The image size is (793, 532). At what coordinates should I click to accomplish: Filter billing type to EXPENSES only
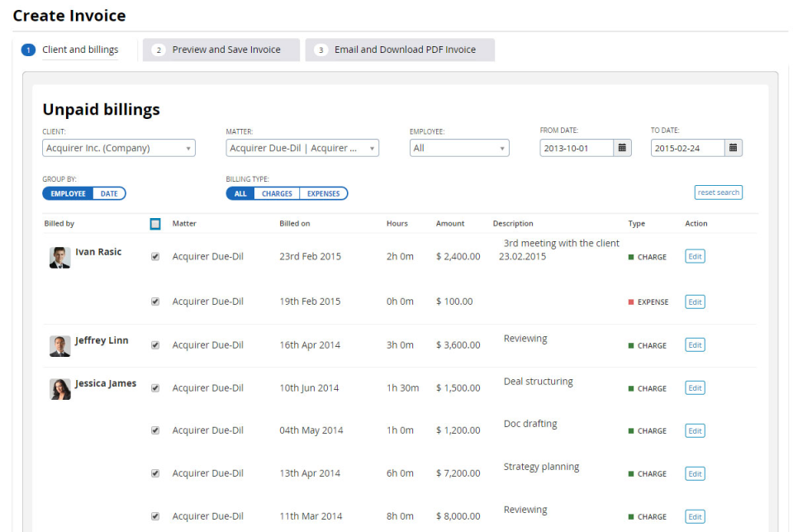(x=323, y=193)
